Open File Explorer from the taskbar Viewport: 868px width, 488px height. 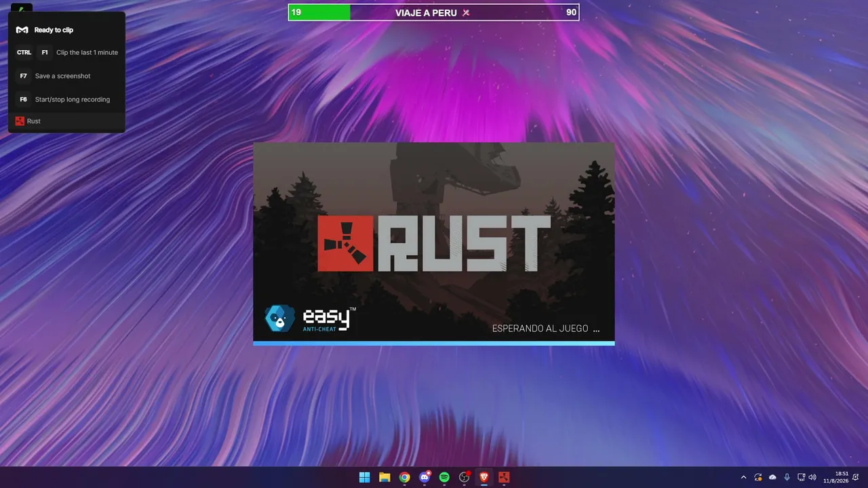[384, 477]
